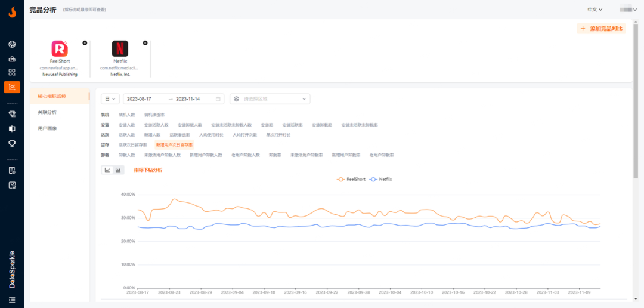Click the diamond icon in the sidebar
This screenshot has width=644, height=308.
pyautogui.click(x=12, y=113)
